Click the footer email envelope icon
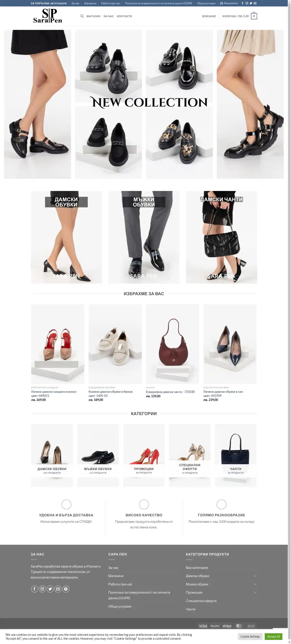This screenshot has height=644, width=291. tap(58, 589)
